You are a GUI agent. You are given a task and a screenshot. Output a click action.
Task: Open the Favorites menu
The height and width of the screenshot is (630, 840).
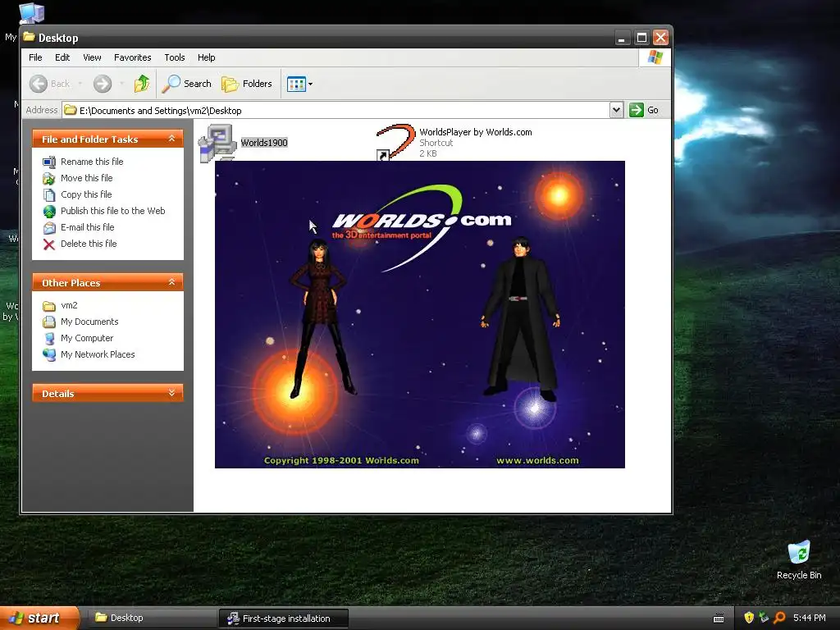pos(132,57)
